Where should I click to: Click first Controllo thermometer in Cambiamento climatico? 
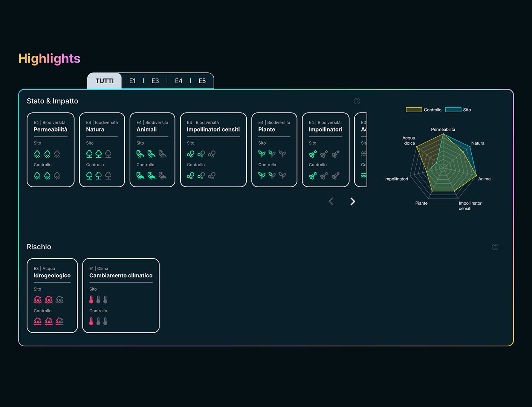click(91, 321)
